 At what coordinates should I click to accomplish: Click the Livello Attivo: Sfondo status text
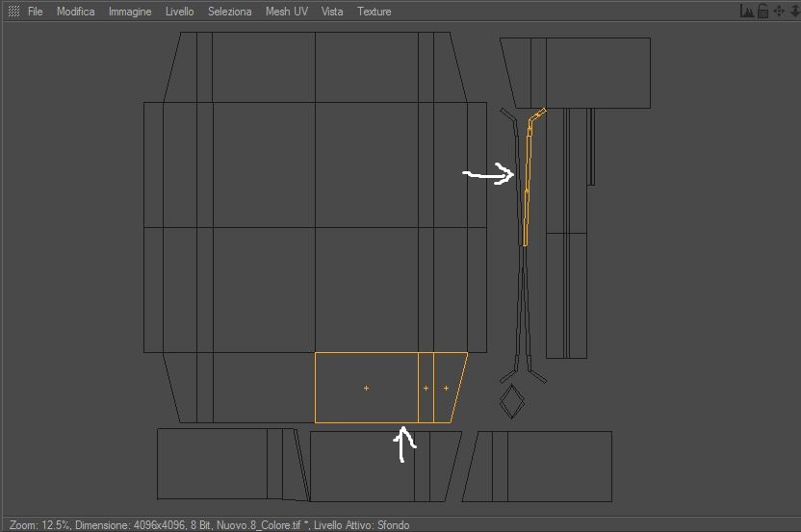(x=362, y=525)
